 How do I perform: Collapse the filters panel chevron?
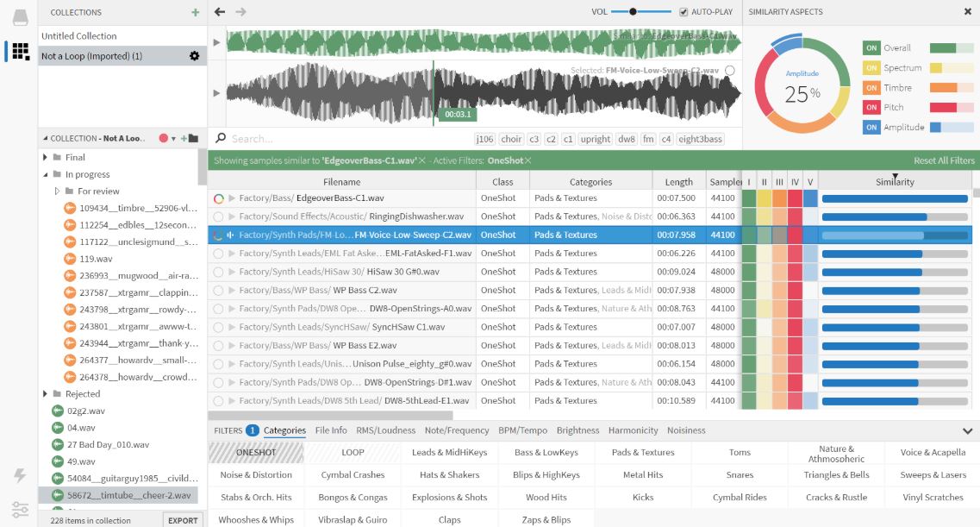[x=967, y=430]
